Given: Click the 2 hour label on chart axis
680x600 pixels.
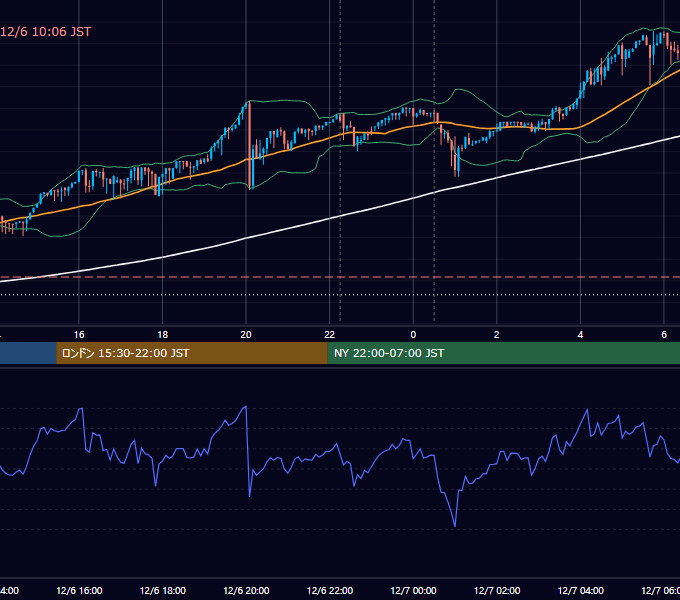Looking at the screenshot, I should click(497, 335).
